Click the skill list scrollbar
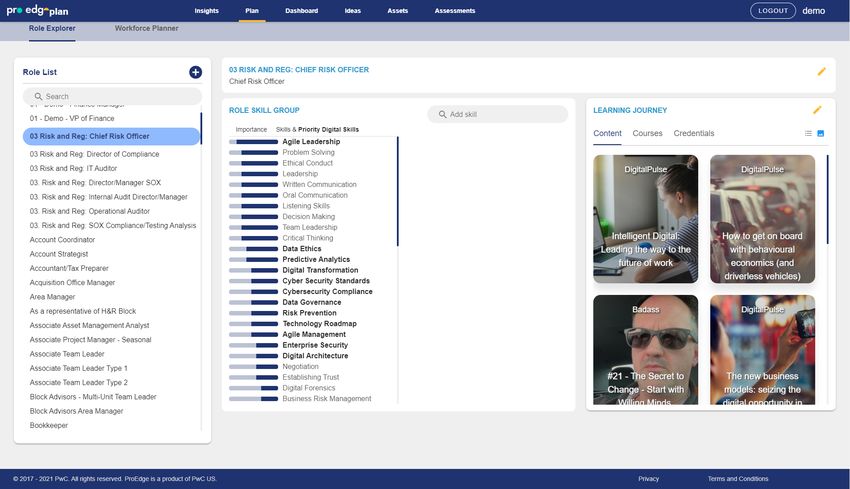This screenshot has width=850, height=489. point(397,191)
